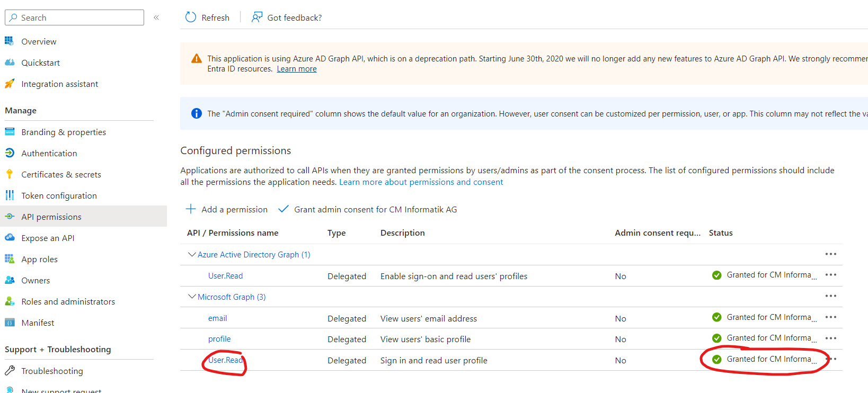
Task: Click the Certificates & secrets key icon
Action: tap(10, 174)
